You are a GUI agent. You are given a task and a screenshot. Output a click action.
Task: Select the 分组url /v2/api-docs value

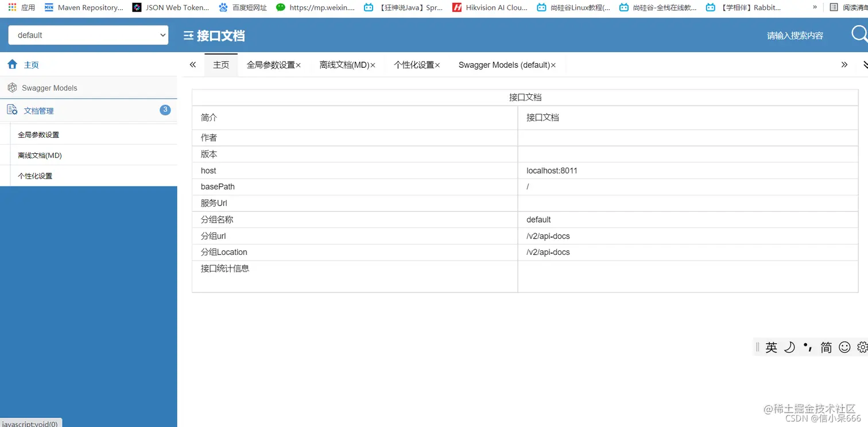click(x=548, y=236)
